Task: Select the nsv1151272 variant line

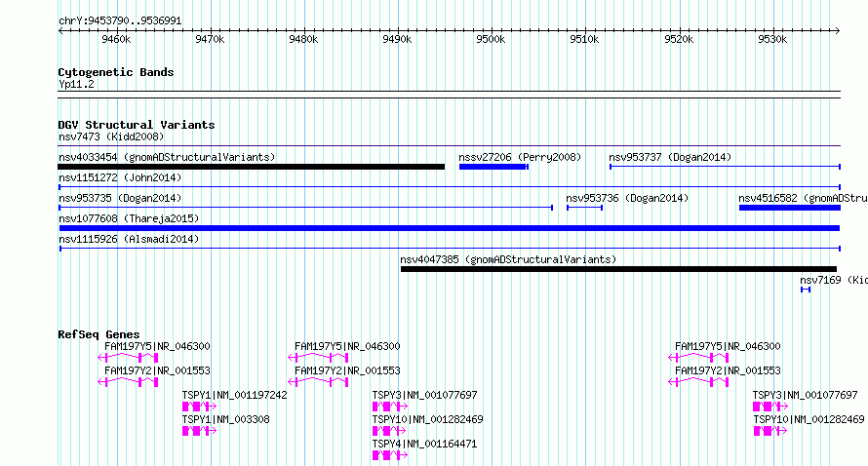Action: pos(450,187)
